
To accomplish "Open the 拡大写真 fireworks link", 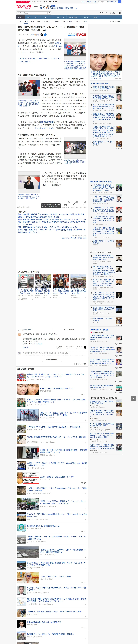I will (x=40, y=60).
